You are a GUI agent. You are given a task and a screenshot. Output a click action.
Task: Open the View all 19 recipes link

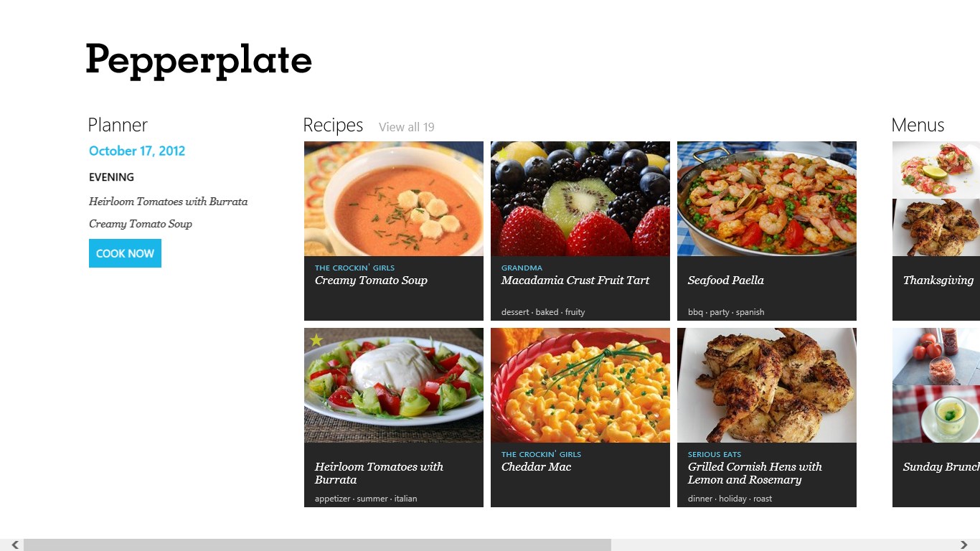(406, 127)
